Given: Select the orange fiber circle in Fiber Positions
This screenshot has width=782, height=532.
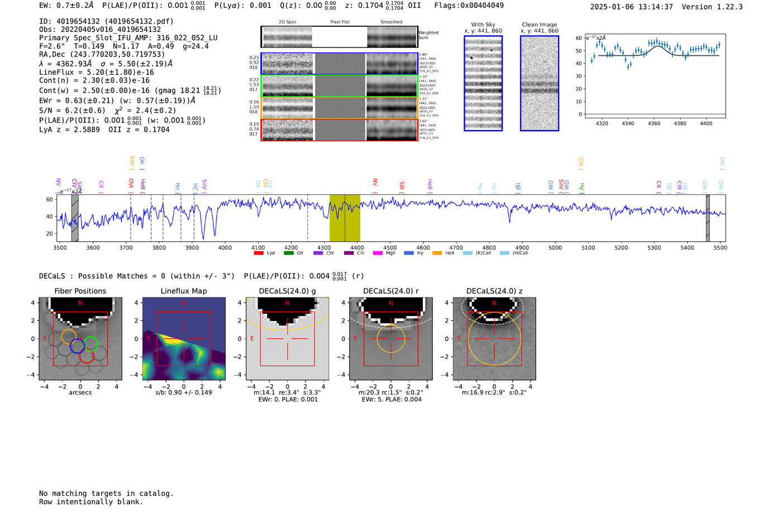Looking at the screenshot, I should click(69, 336).
